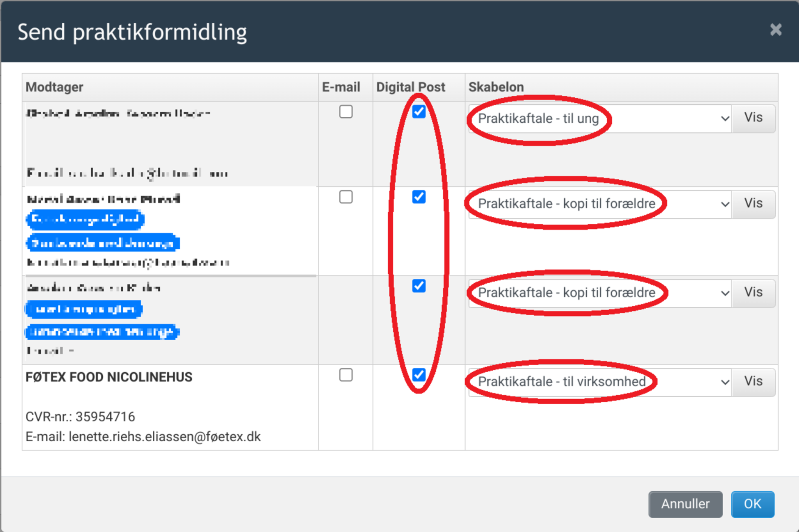The image size is (799, 532).
Task: Tick E-mail checkbox for first recipient
Action: (345, 111)
